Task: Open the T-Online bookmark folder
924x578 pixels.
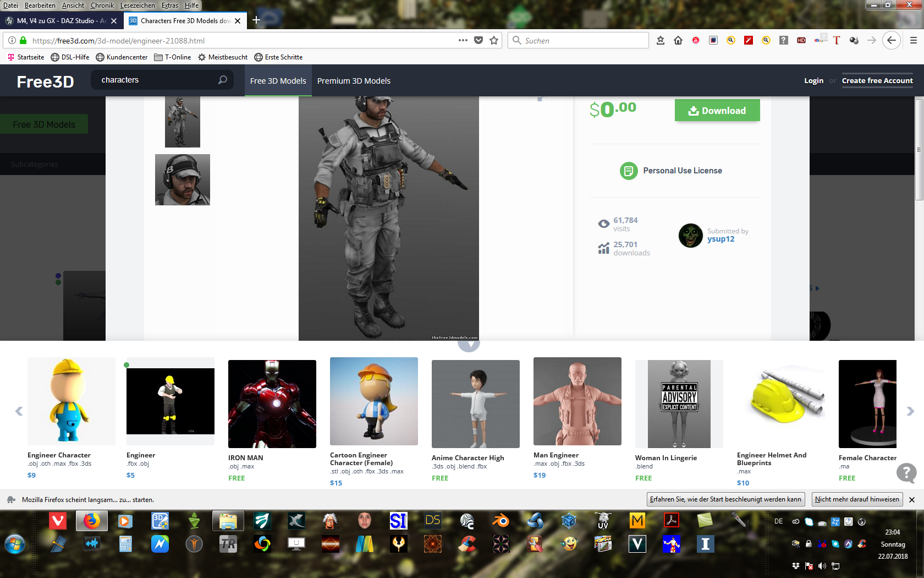Action: coord(173,57)
